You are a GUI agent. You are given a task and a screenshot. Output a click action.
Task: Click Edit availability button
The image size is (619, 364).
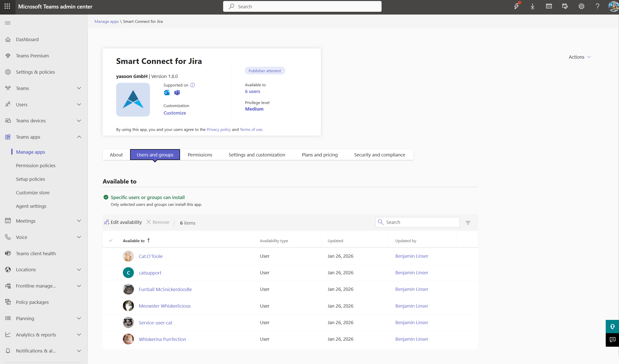point(123,222)
